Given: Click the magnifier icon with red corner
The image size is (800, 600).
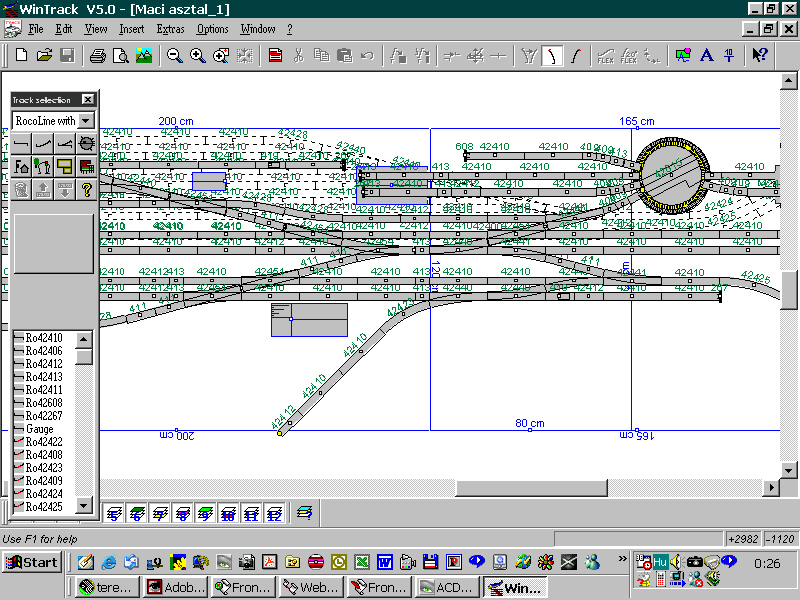Looking at the screenshot, I should tap(220, 55).
